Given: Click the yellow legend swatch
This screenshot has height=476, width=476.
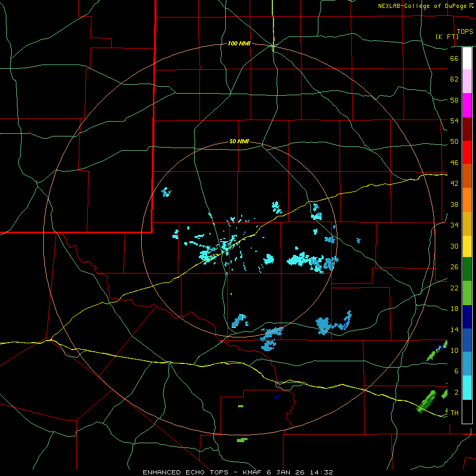Looking at the screenshot, I should point(467,246).
